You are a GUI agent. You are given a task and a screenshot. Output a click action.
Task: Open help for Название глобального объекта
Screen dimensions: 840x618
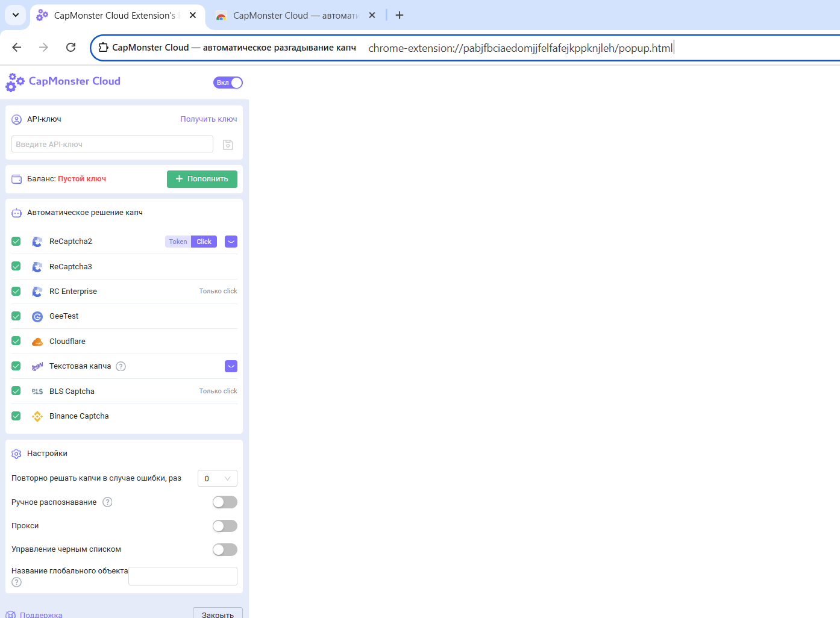tap(17, 582)
